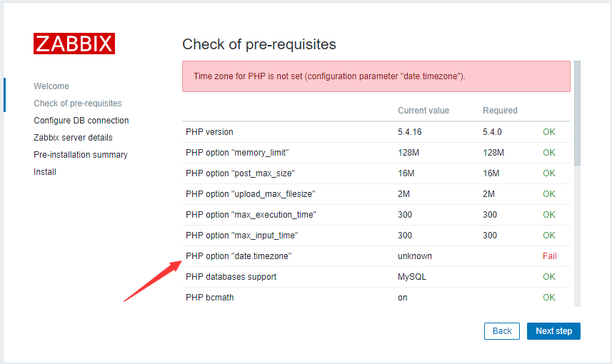Image resolution: width=612 pixels, height=364 pixels.
Task: Click the OK status for PHP bcmath
Action: (x=548, y=298)
